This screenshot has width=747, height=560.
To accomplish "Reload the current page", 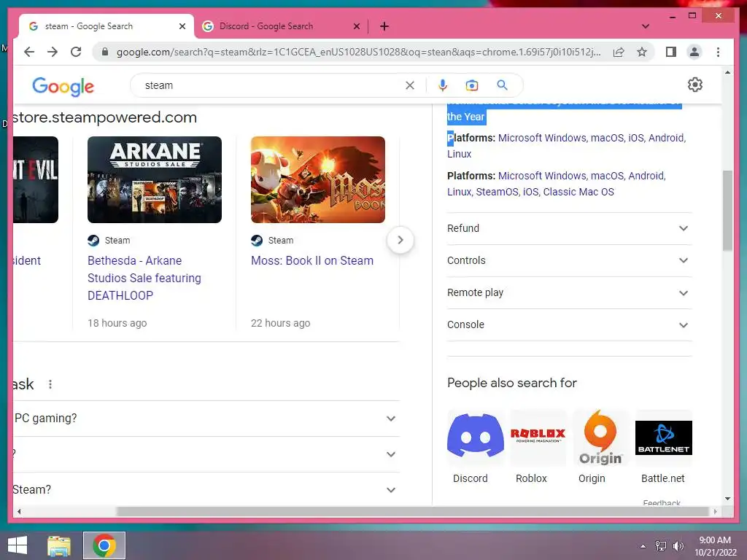I will point(76,52).
